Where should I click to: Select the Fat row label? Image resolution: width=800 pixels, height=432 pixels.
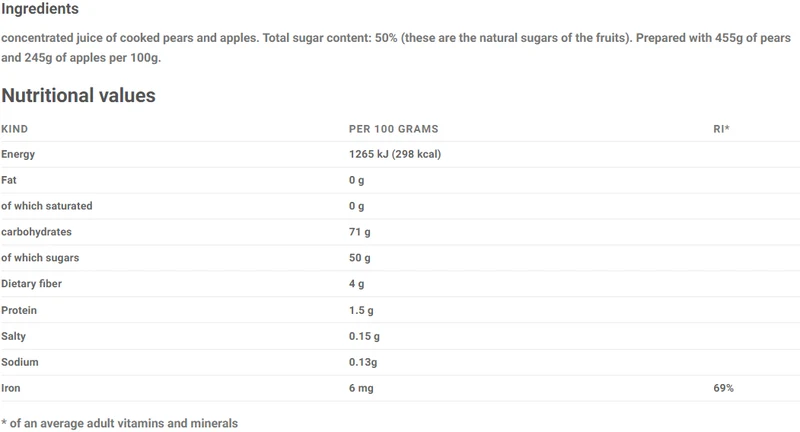click(9, 180)
